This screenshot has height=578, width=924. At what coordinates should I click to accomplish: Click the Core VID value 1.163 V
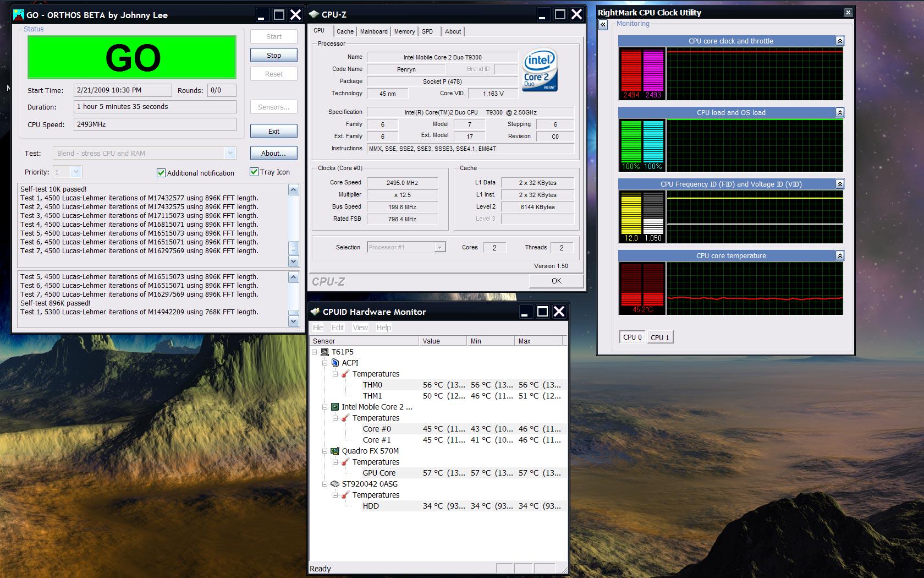click(493, 94)
